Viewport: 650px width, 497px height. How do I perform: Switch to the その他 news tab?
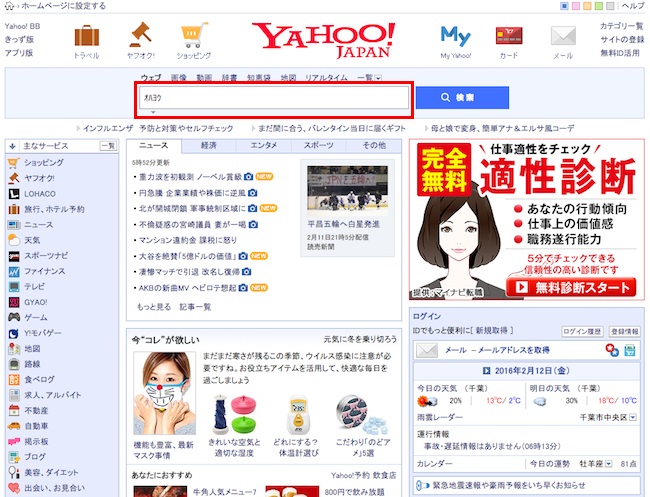point(374,145)
